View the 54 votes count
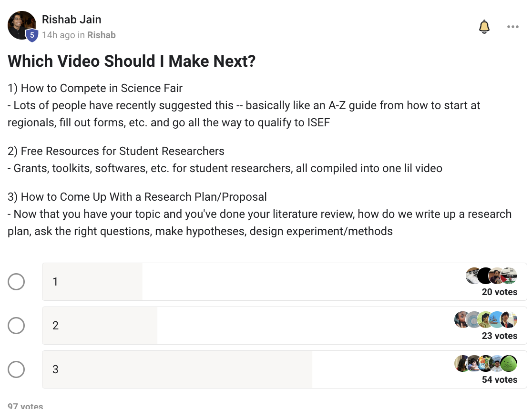Screen dimensions: 532x409 point(499,380)
